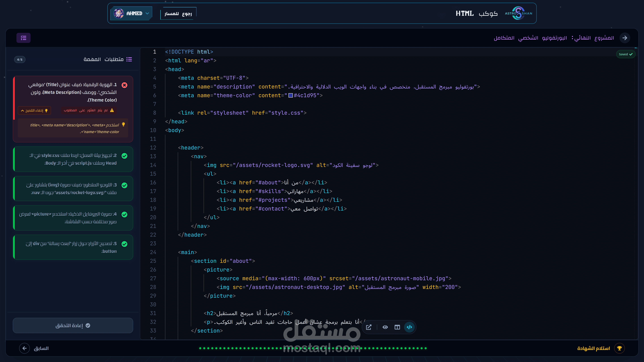644x362 pixels.
Task: Click AHMED user avatar
Action: (119, 13)
